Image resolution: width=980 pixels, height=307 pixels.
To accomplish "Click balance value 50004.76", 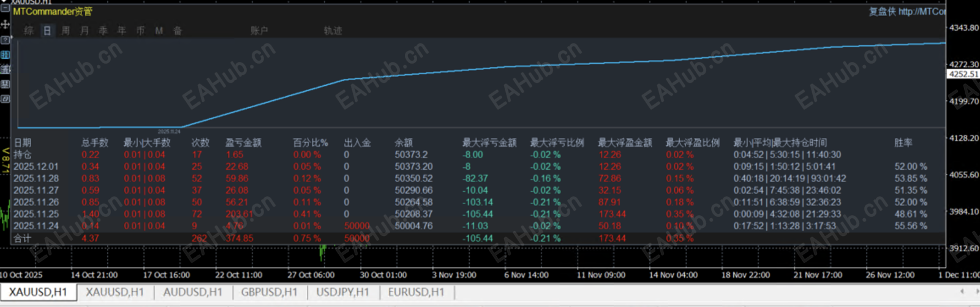I will pyautogui.click(x=413, y=226).
